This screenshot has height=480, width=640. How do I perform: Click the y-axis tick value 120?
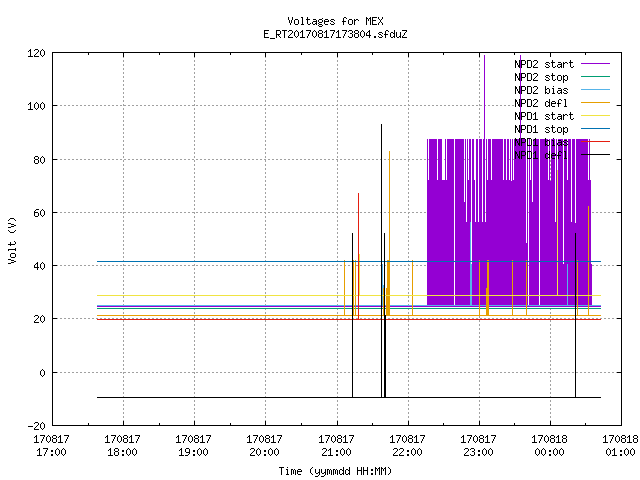[x=36, y=53]
